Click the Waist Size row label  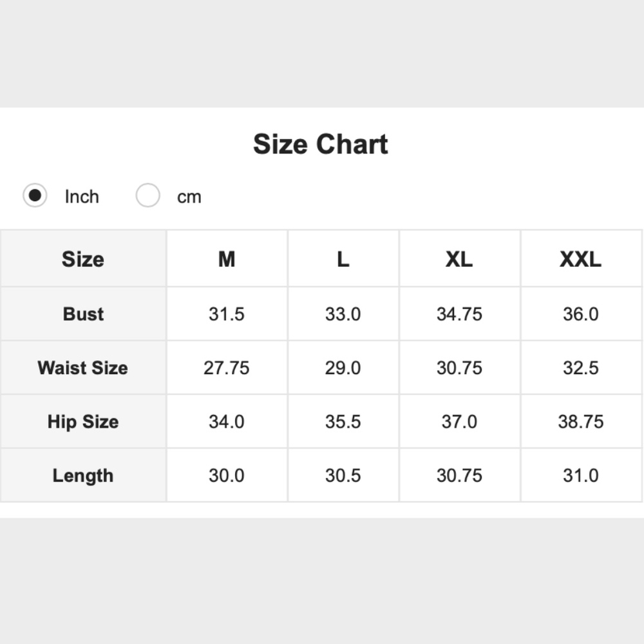point(83,368)
